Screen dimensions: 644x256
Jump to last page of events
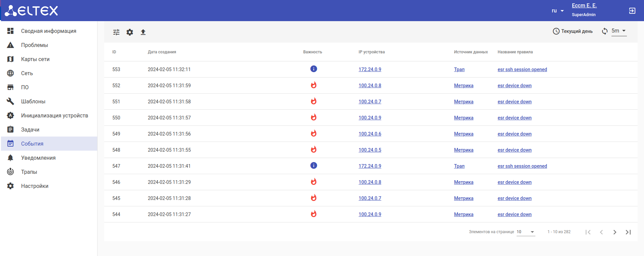[628, 232]
